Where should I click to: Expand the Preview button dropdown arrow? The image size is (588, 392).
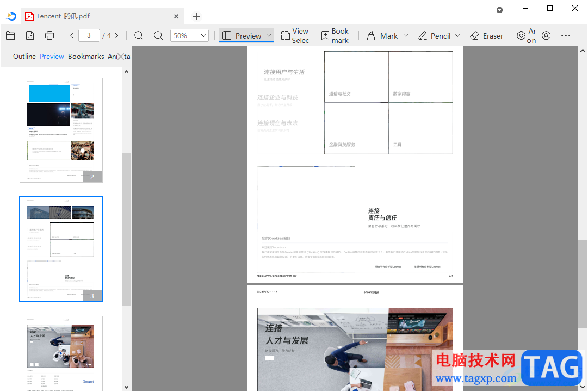(x=269, y=35)
